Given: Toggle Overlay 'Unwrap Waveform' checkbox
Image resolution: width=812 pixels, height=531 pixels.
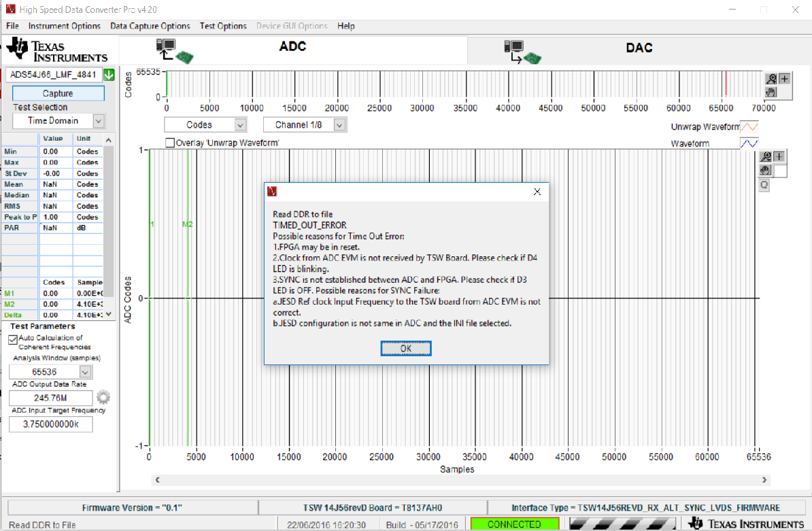Looking at the screenshot, I should (170, 142).
